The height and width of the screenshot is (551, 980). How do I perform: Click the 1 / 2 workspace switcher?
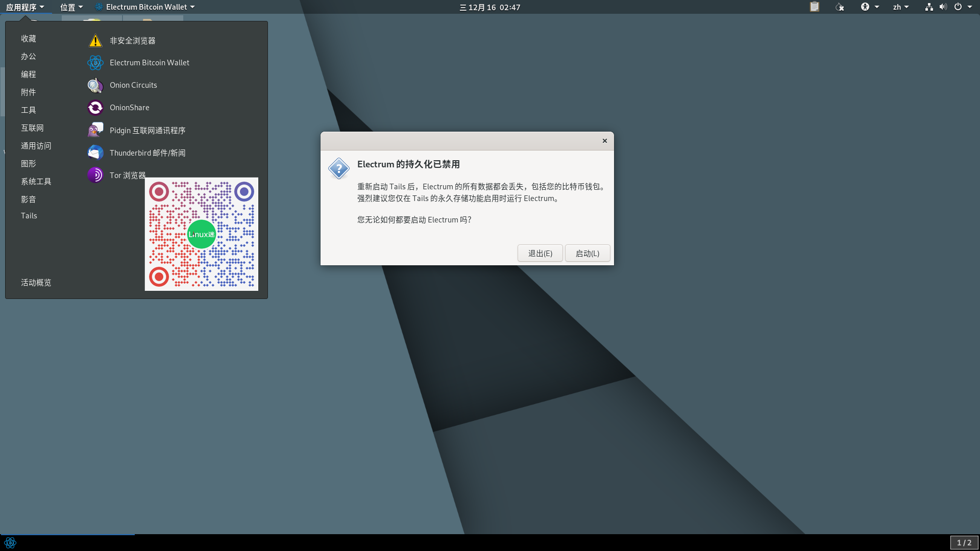(x=964, y=543)
